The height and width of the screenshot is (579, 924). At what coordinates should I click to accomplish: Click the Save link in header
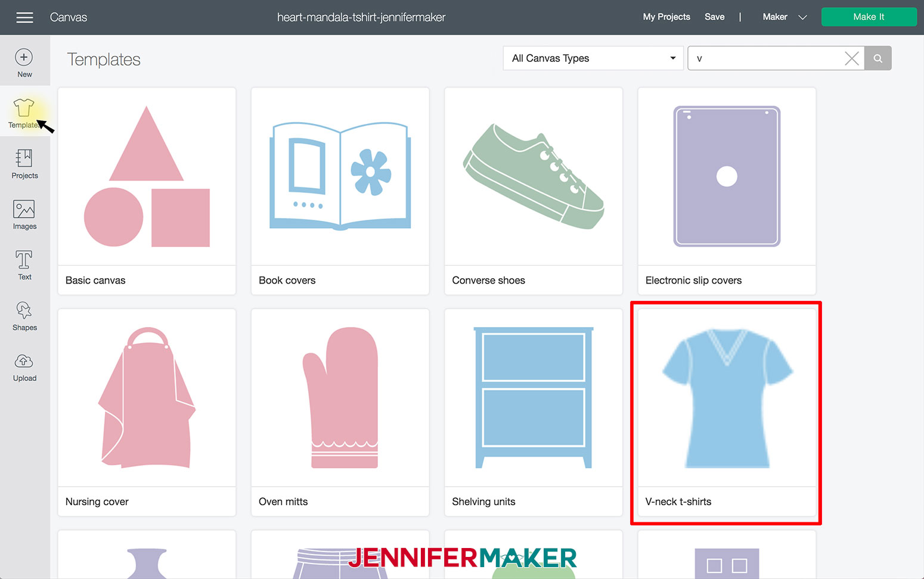click(714, 17)
